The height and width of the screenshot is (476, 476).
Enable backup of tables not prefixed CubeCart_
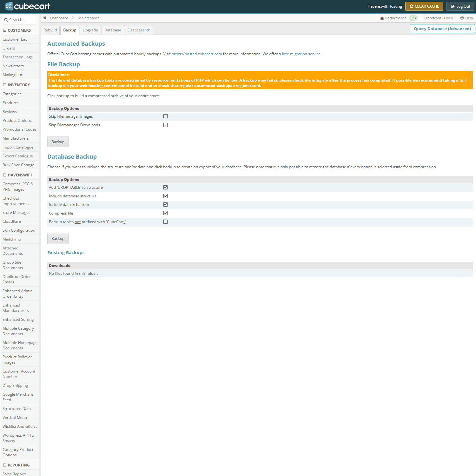point(165,222)
